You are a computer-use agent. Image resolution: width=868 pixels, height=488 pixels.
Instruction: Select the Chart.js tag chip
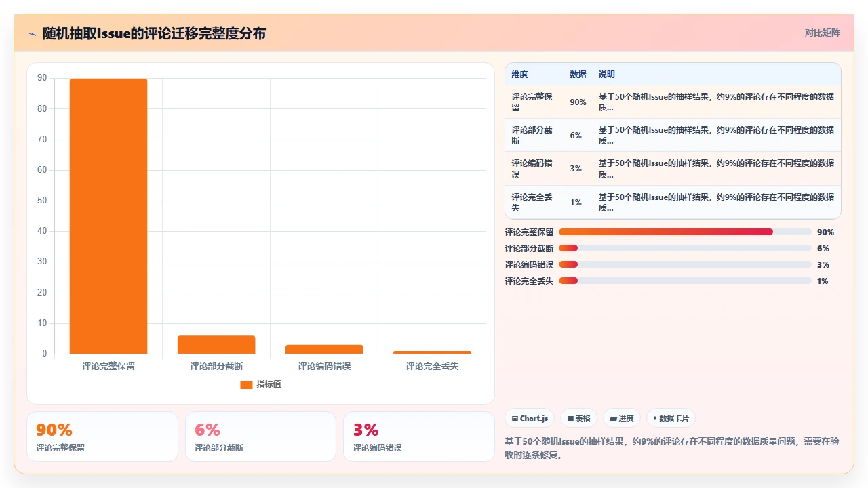(530, 418)
